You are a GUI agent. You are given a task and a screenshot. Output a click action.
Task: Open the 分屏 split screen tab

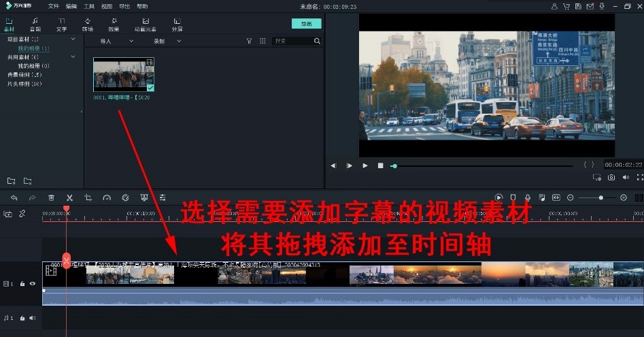point(177,25)
